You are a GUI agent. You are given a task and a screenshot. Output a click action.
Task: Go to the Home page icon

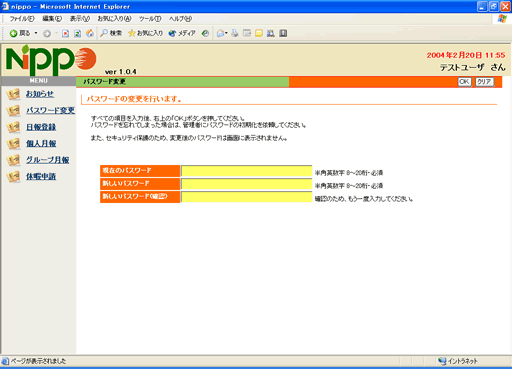point(90,33)
